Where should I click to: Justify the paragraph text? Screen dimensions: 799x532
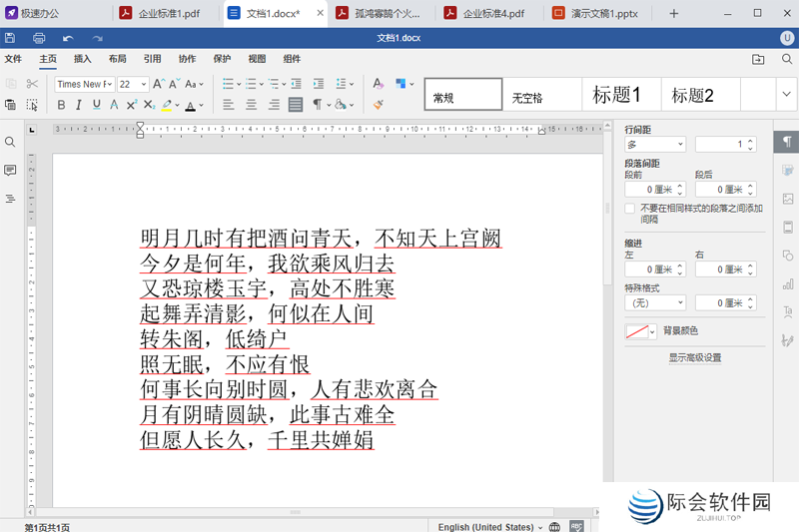(296, 105)
